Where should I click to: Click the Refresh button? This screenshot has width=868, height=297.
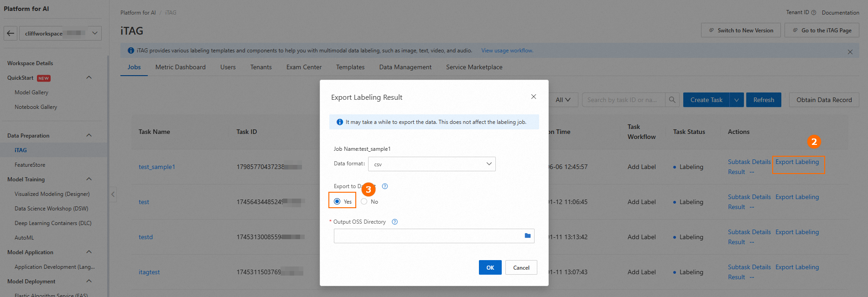pyautogui.click(x=764, y=100)
